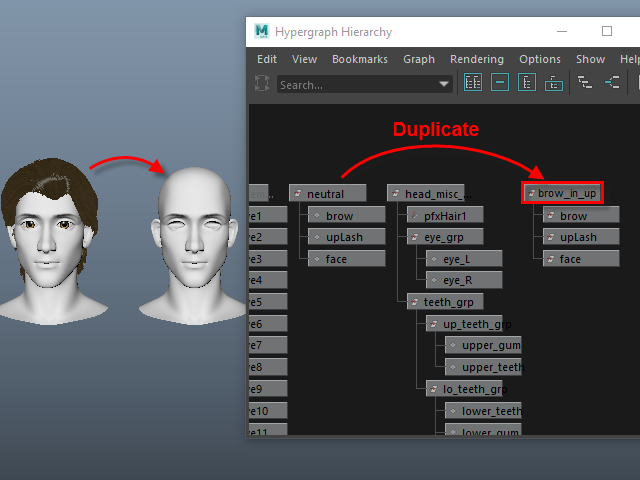Click the four-column layout toolbar icon
This screenshot has height=480, width=640.
tap(473, 82)
